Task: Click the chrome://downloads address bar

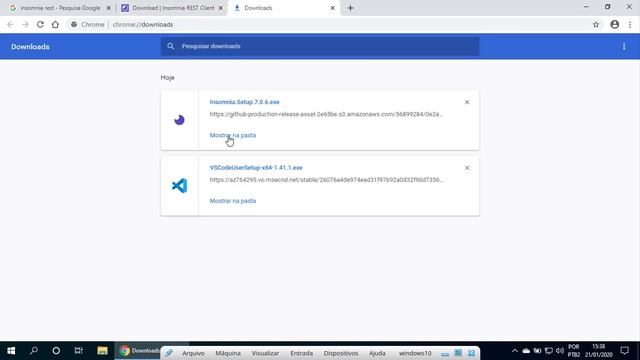Action: tap(327, 24)
